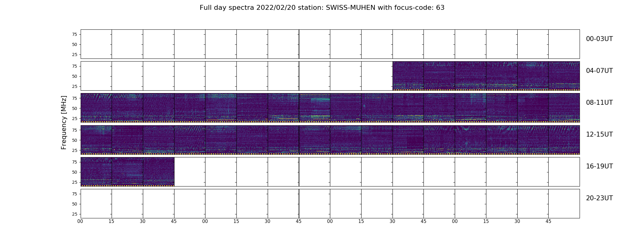Click the 16-19UT spectrogram data region

[127, 171]
